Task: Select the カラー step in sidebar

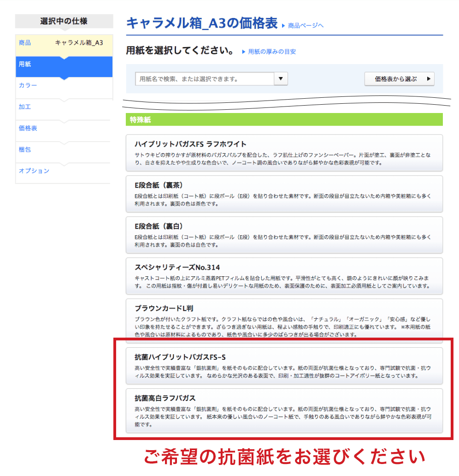Action: point(64,86)
